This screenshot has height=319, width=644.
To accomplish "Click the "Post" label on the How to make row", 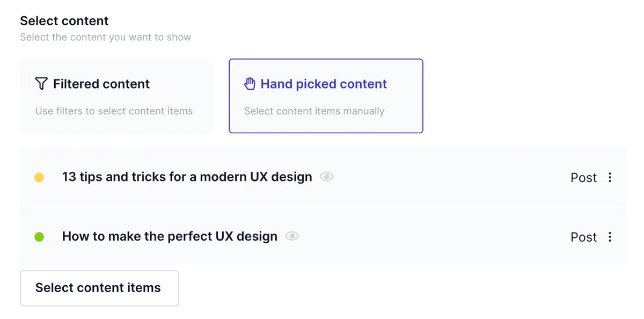I will 583,237.
